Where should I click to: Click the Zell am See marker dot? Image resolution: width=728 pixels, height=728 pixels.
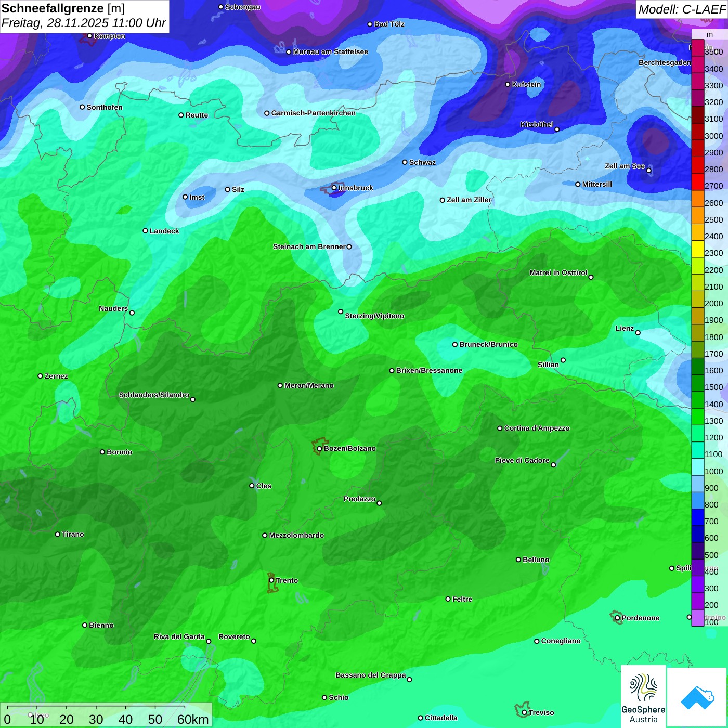pyautogui.click(x=648, y=171)
